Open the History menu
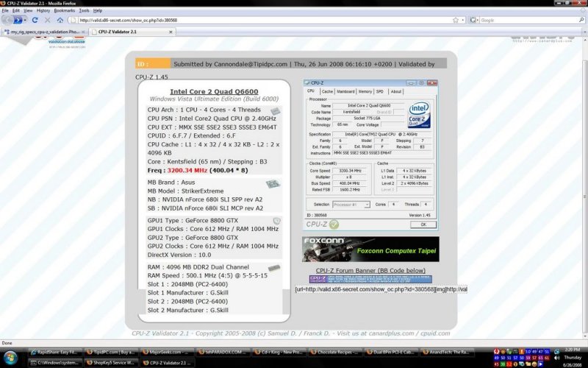Image resolution: width=588 pixels, height=368 pixels. [x=43, y=10]
